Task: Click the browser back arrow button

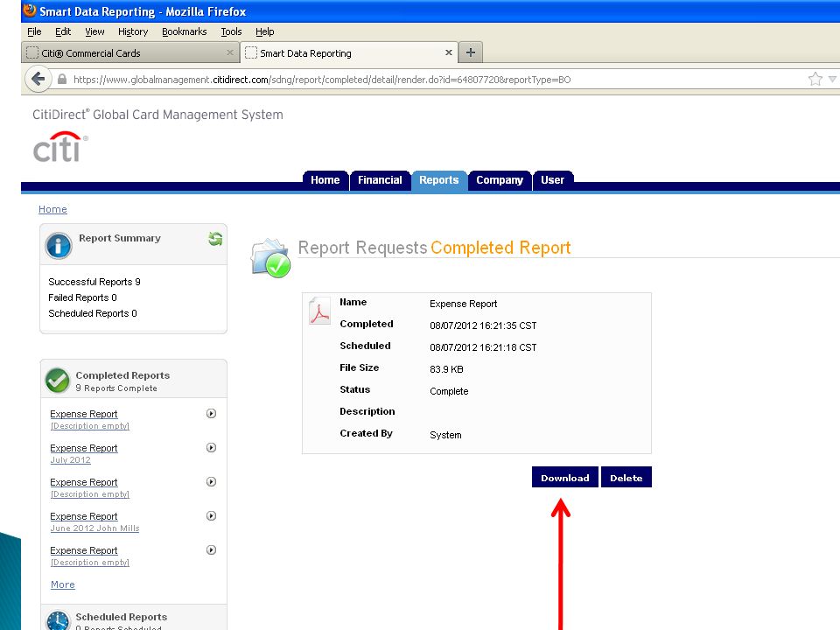Action: coord(38,80)
